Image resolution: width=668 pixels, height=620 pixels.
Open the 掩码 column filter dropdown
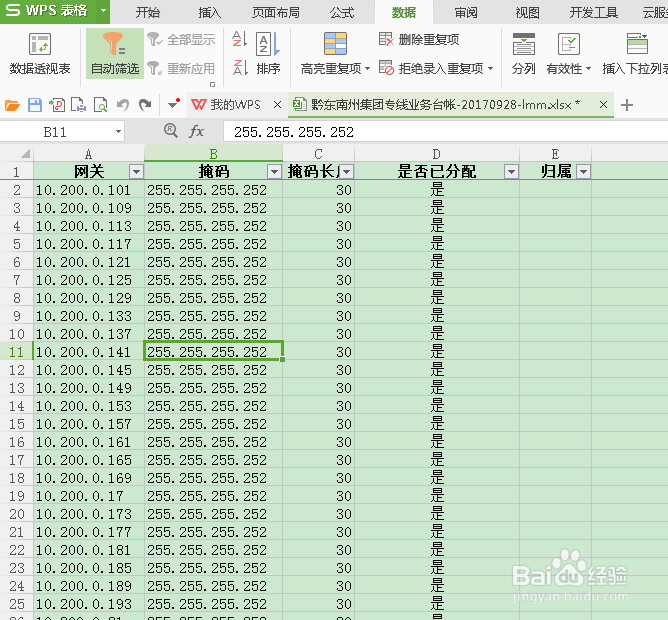274,172
